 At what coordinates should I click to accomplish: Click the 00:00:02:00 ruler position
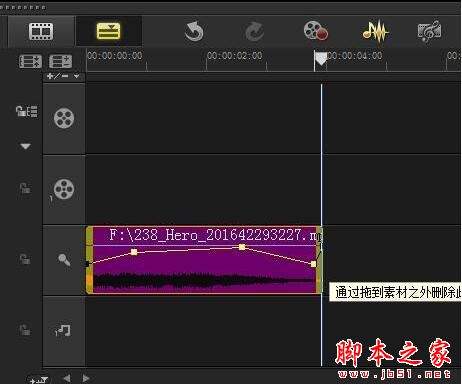tap(235, 56)
